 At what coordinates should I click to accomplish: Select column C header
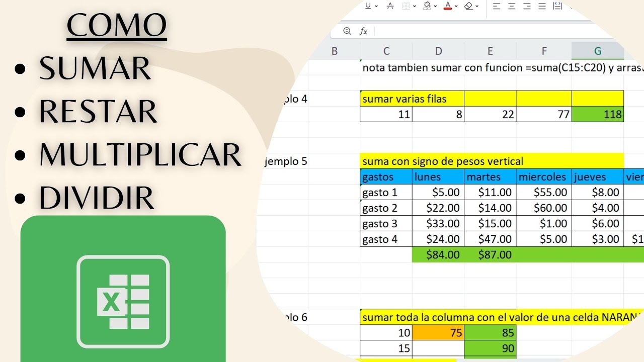pos(386,51)
